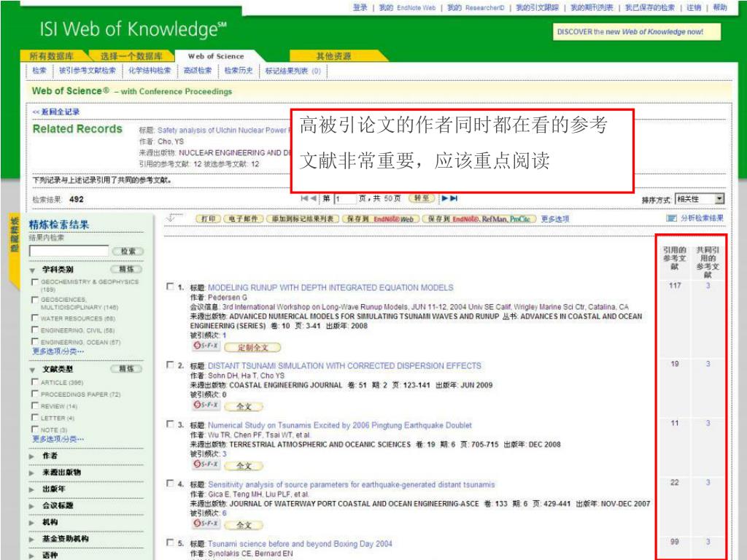Viewport: 747px width, 560px height.
Task: Click the S·F·X icon under record 4
Action: pos(206,524)
